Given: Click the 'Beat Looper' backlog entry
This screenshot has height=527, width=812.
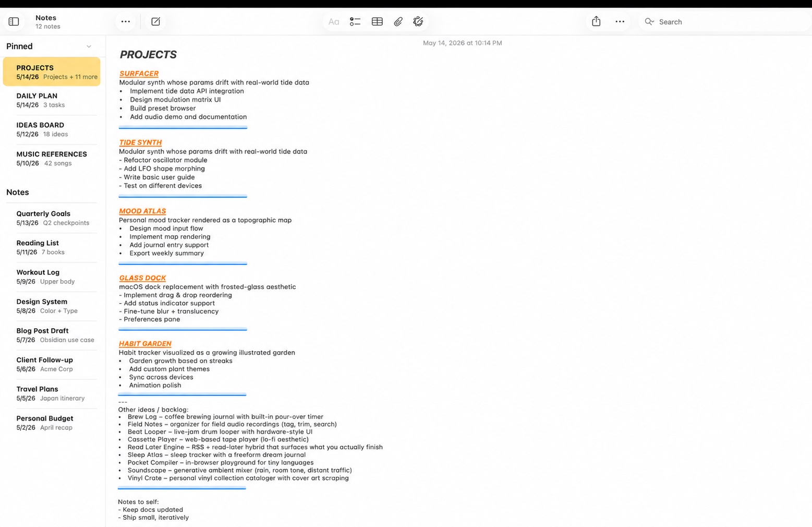Looking at the screenshot, I should pos(220,432).
